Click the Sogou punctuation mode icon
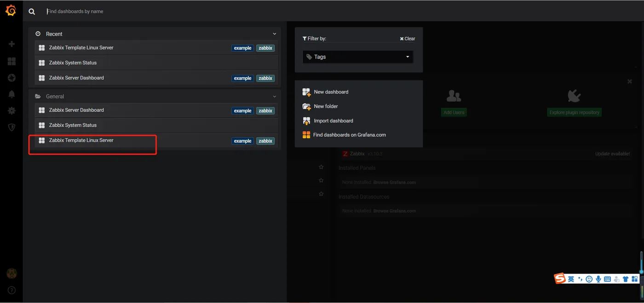 click(x=580, y=279)
